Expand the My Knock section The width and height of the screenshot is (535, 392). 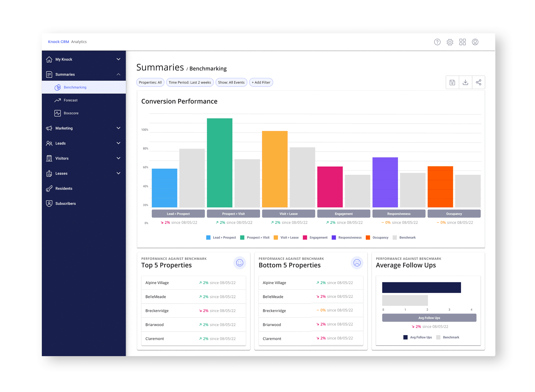click(118, 59)
